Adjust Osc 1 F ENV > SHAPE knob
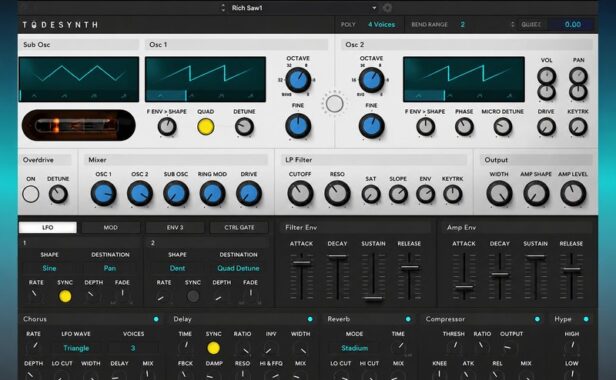 pos(167,127)
